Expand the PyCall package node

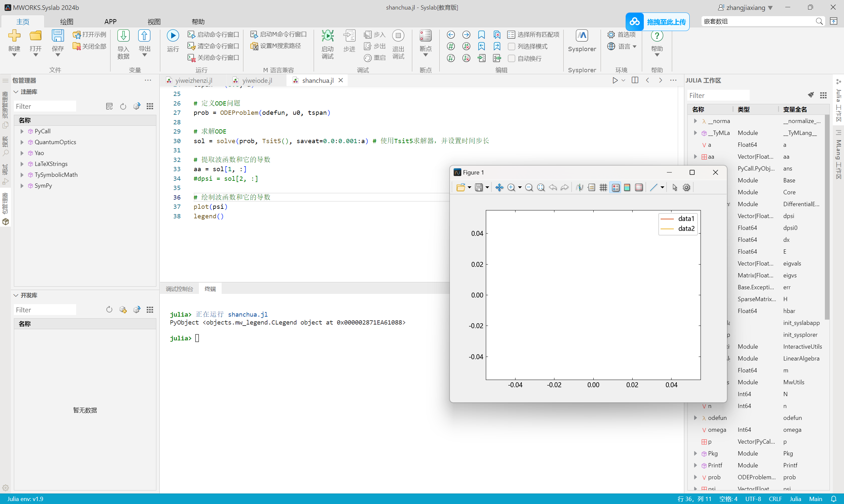pos(22,131)
